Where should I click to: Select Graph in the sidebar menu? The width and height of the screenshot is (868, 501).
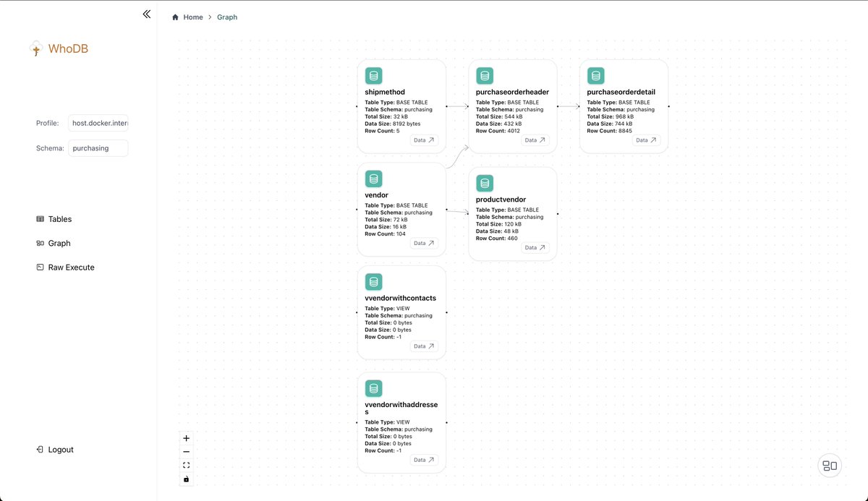pyautogui.click(x=59, y=244)
